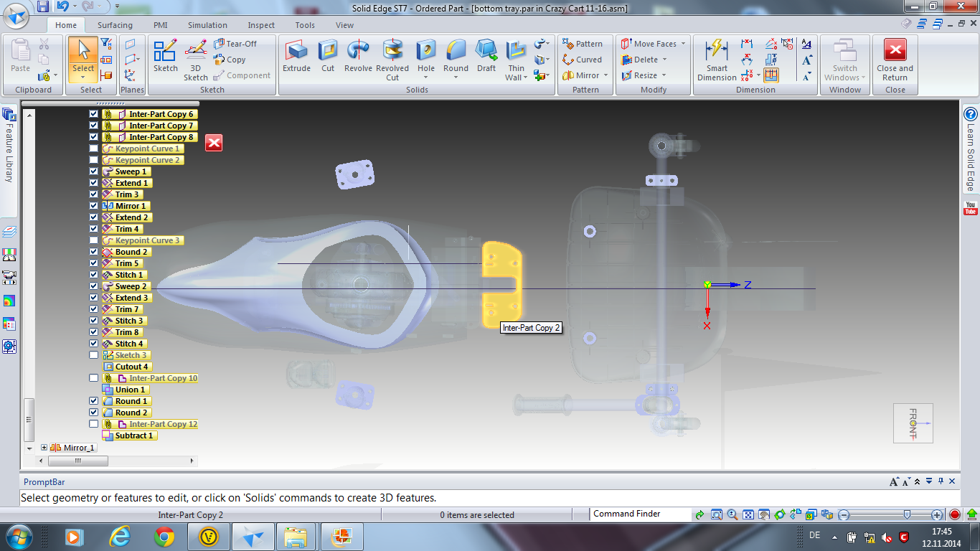Screen dimensions: 980x551
Task: Click the zoom-out minus button beside slider
Action: point(844,514)
